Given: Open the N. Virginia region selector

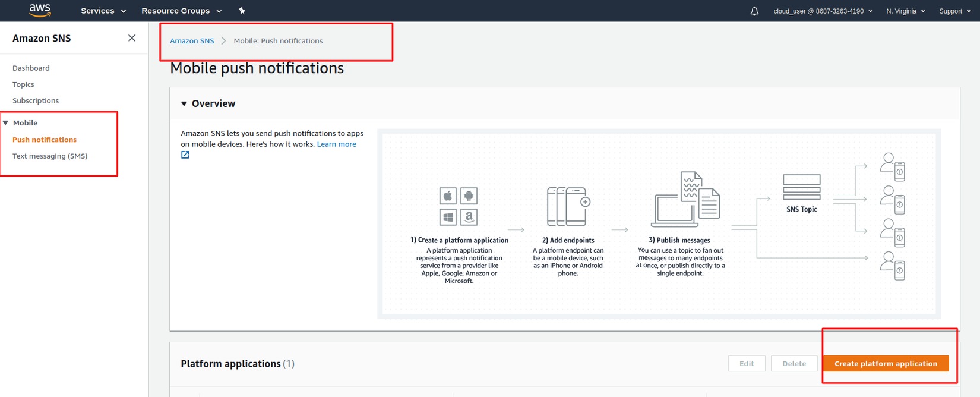Looking at the screenshot, I should (x=906, y=11).
